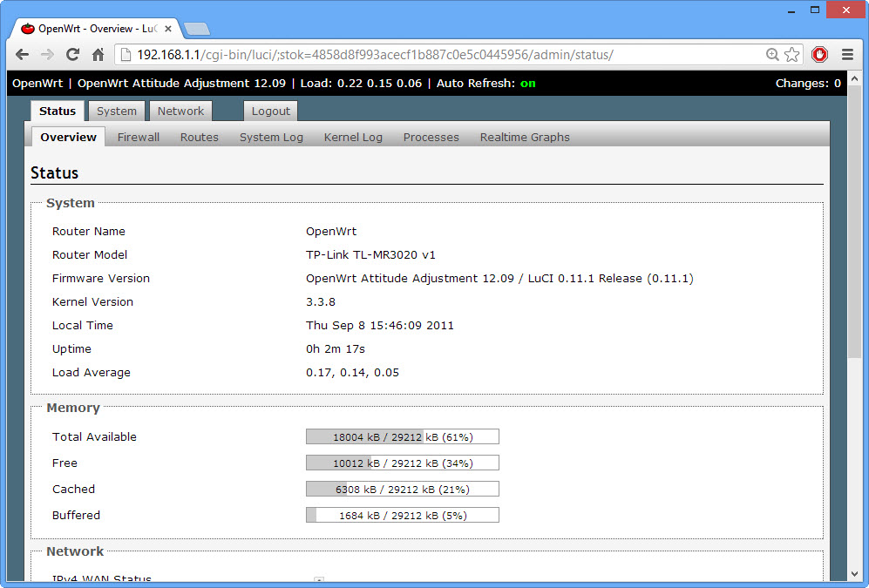The height and width of the screenshot is (588, 869).
Task: Bookmark this page with the star icon
Action: click(792, 54)
